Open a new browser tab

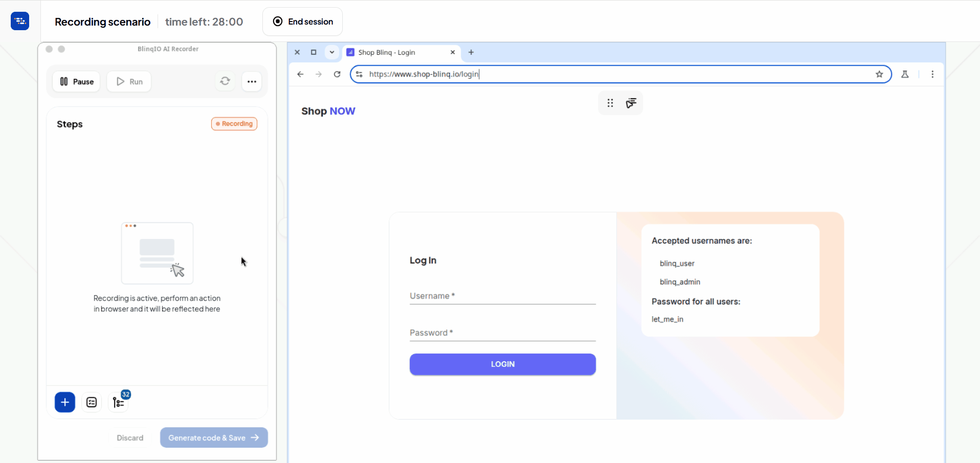pyautogui.click(x=471, y=52)
